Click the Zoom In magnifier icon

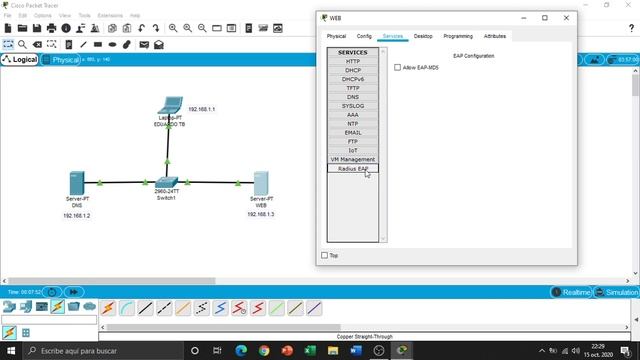pos(173,28)
